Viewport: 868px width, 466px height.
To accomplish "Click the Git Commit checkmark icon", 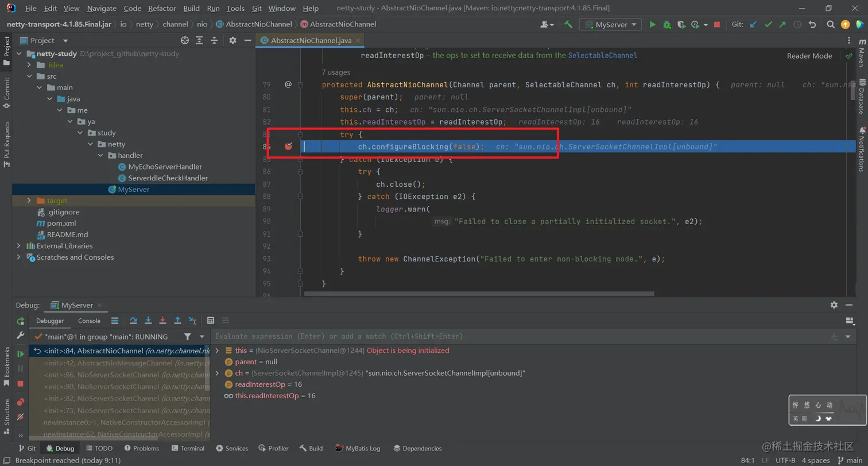I will (768, 25).
